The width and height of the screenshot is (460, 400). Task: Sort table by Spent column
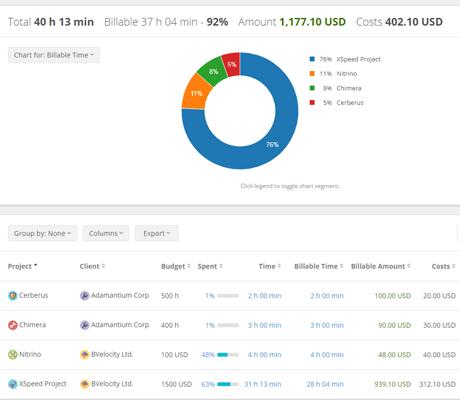pyautogui.click(x=210, y=266)
